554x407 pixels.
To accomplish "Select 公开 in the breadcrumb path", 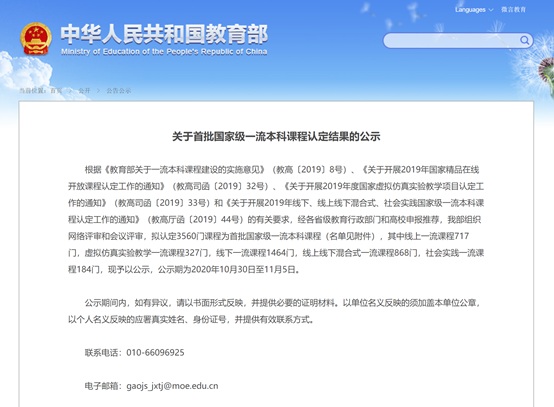I will click(84, 91).
